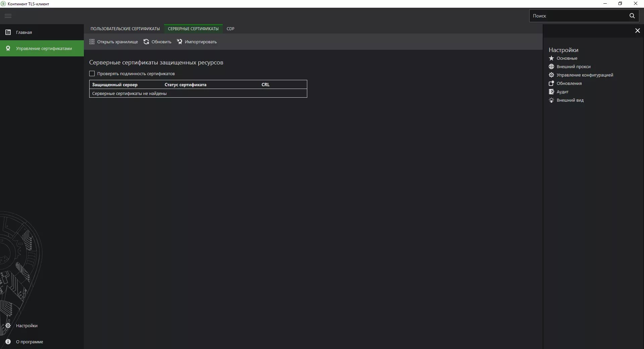This screenshot has width=644, height=349.
Task: Open the CDP tab
Action: click(230, 29)
